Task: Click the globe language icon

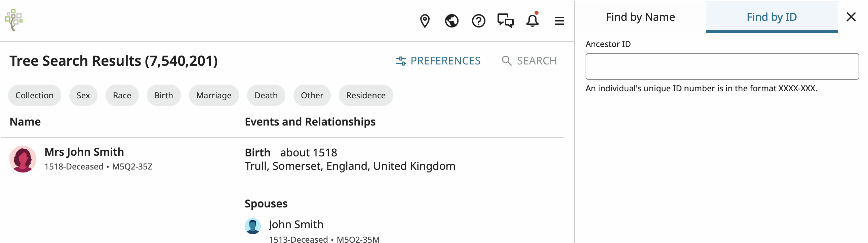Action: 451,21
